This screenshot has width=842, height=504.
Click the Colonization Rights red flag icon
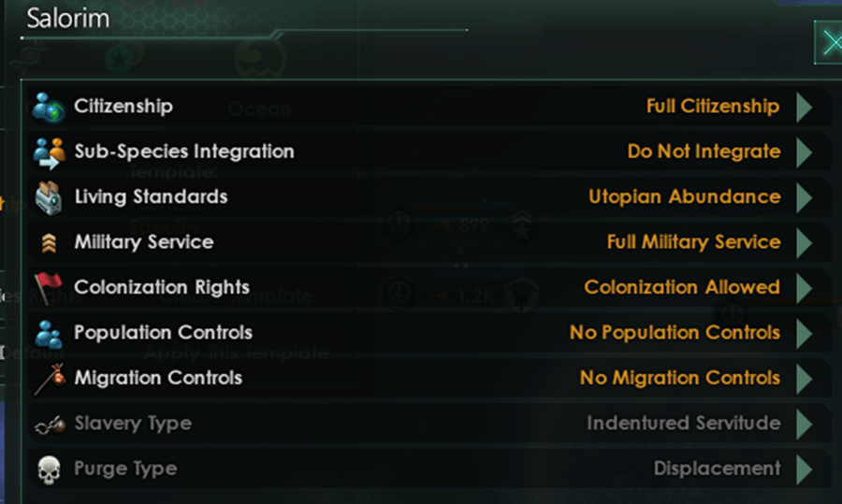tap(46, 287)
